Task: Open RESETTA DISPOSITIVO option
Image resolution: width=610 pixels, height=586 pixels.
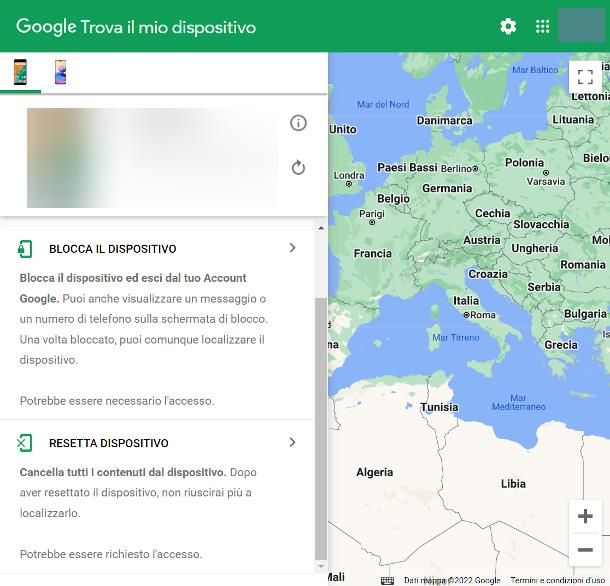Action: pos(157,443)
